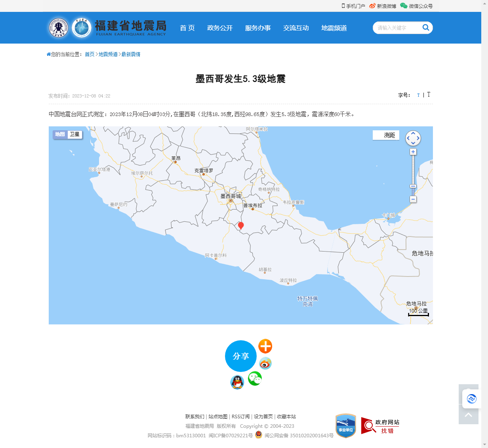
Task: Share via Weibo icon below map
Action: 265,363
